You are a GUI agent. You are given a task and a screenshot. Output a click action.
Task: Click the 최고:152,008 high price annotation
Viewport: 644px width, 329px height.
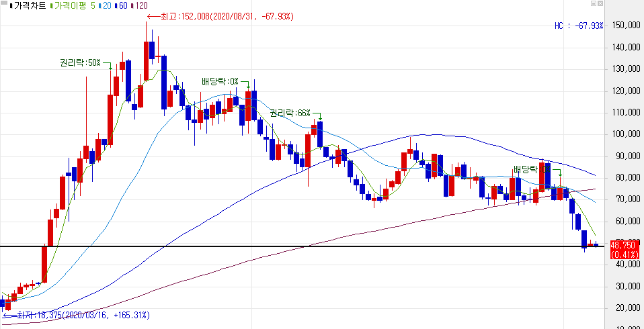[220, 16]
